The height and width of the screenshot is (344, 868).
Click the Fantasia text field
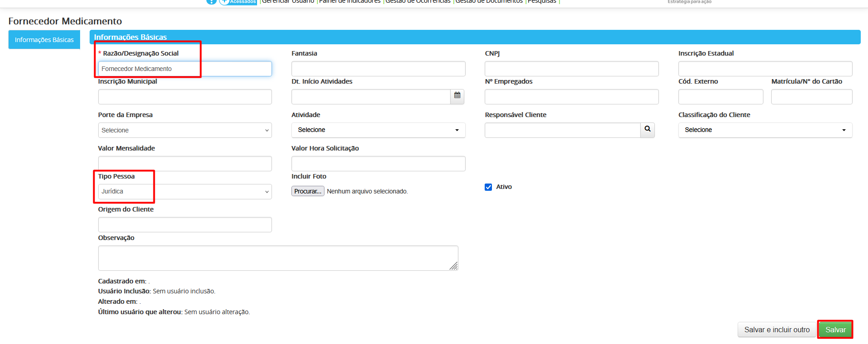378,69
